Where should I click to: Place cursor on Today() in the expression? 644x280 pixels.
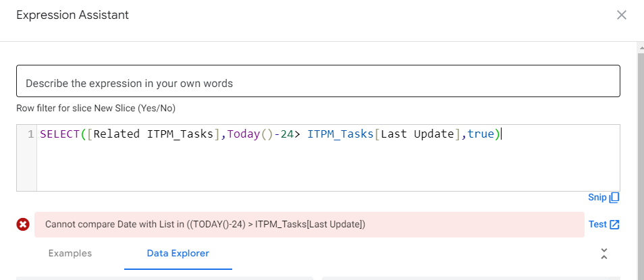[249, 134]
